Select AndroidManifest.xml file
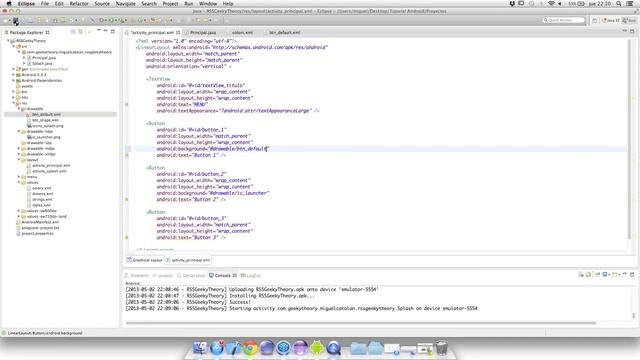Screen dimensions: 640x360 pyautogui.click(x=40, y=222)
